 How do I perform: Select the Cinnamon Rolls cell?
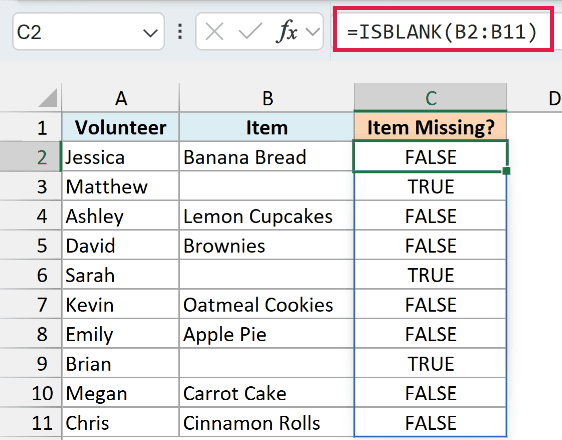coord(267,423)
